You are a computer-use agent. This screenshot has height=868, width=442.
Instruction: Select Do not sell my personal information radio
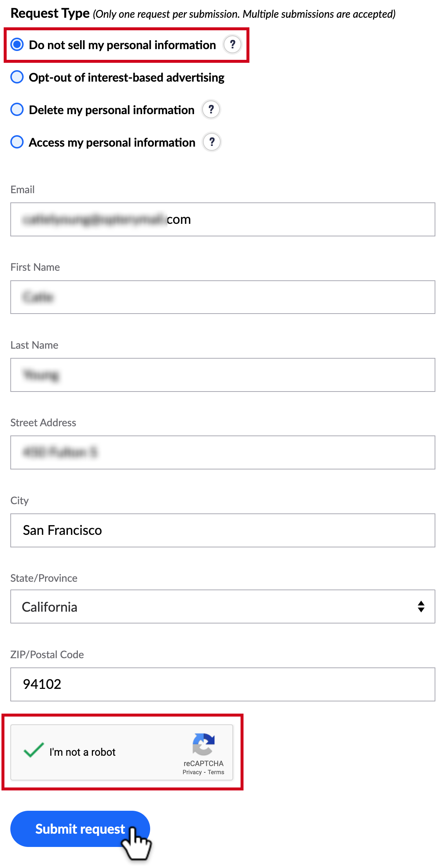pos(17,45)
